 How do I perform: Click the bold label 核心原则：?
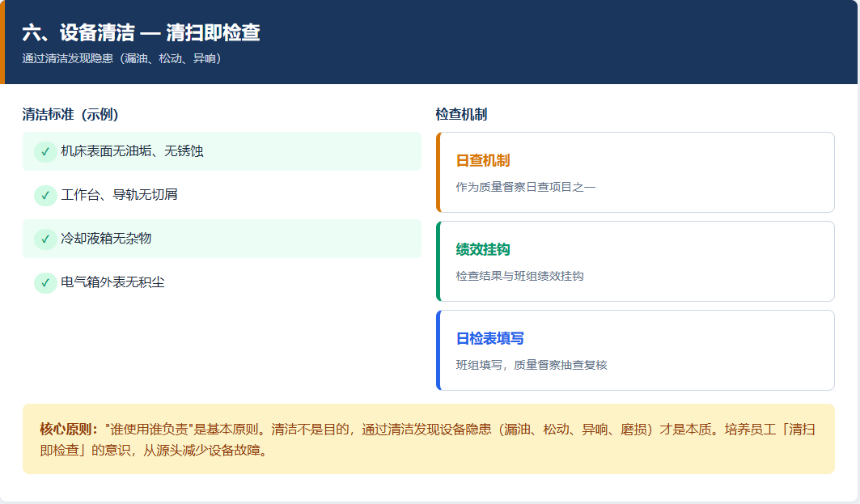(x=69, y=429)
